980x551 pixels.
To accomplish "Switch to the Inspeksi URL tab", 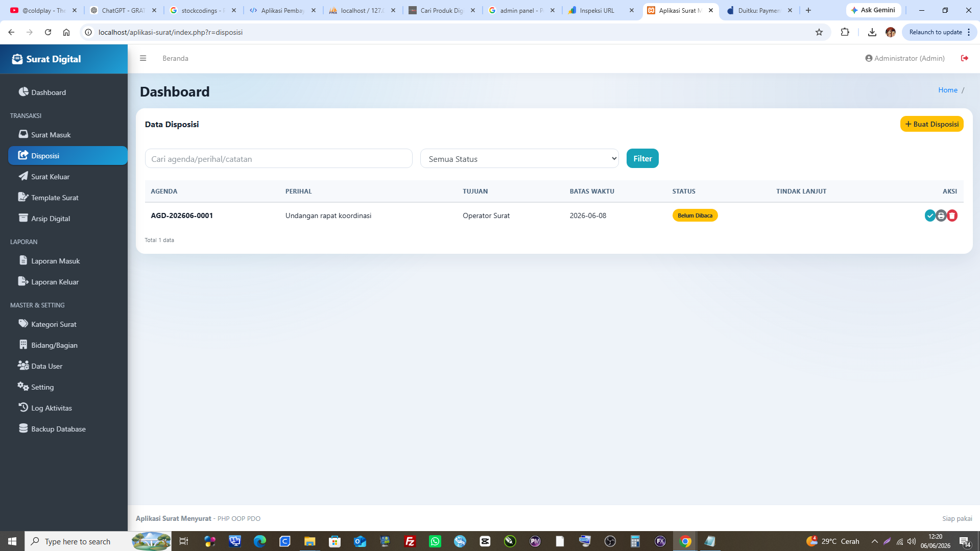I will [601, 10].
